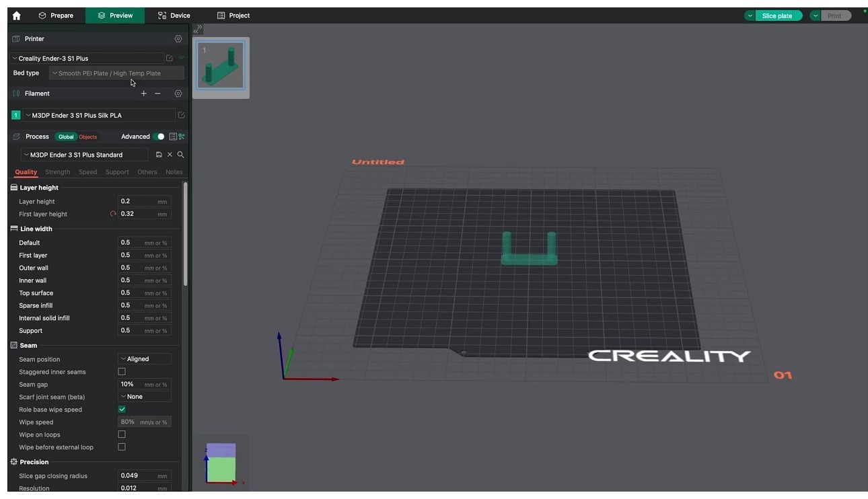Switch to the Preview tab
This screenshot has width=868, height=499.
(115, 15)
